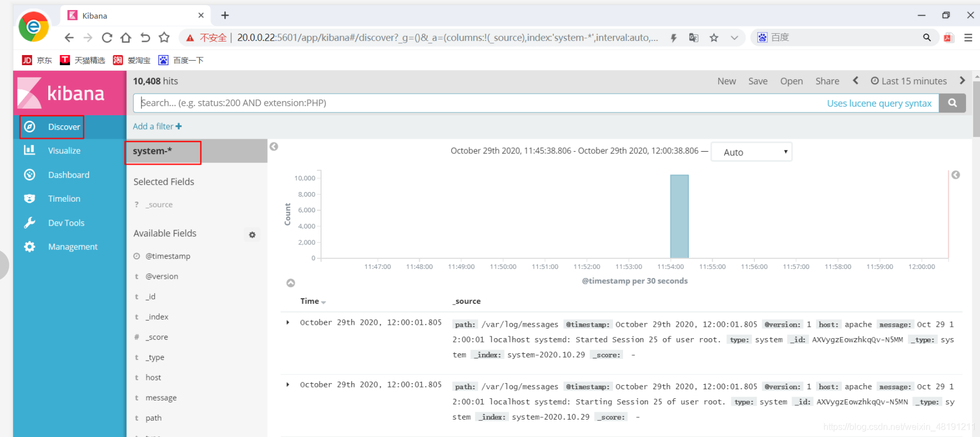This screenshot has width=980, height=437.
Task: Click the translate page icon
Action: 694,38
